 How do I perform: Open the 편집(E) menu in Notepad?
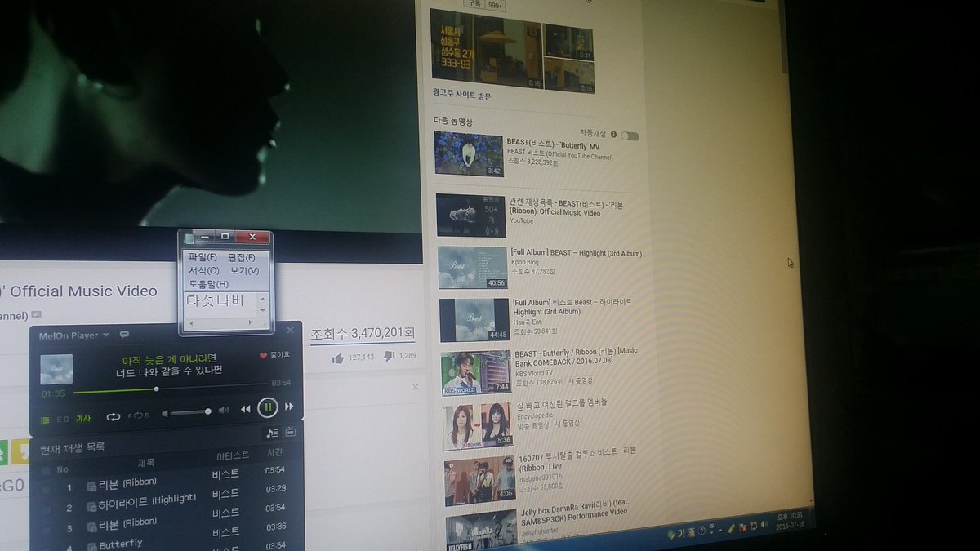click(242, 257)
